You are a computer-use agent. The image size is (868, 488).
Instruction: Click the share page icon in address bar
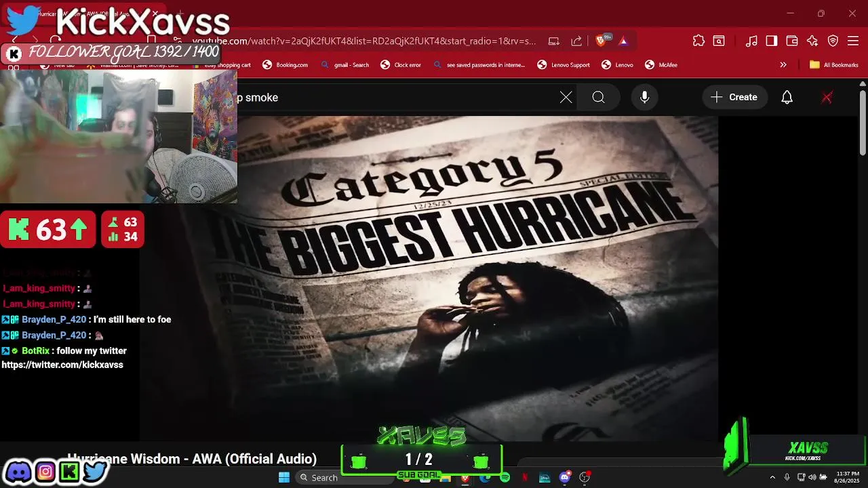(576, 41)
